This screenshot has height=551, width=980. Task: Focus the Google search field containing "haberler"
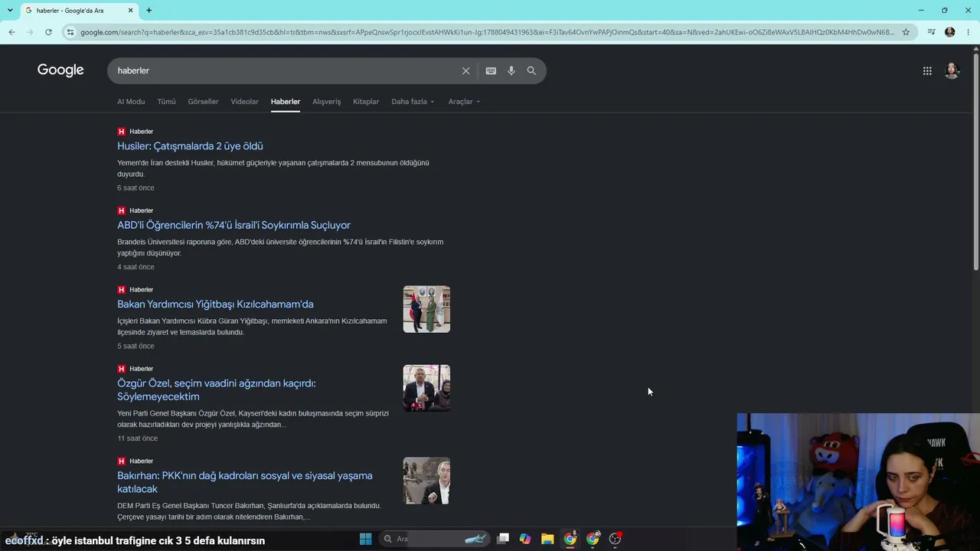coord(283,70)
